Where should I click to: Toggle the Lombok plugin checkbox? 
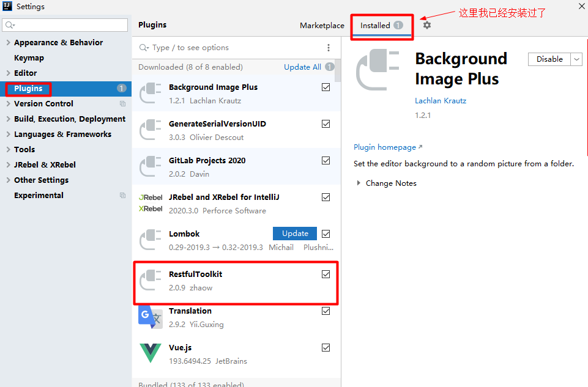click(326, 234)
